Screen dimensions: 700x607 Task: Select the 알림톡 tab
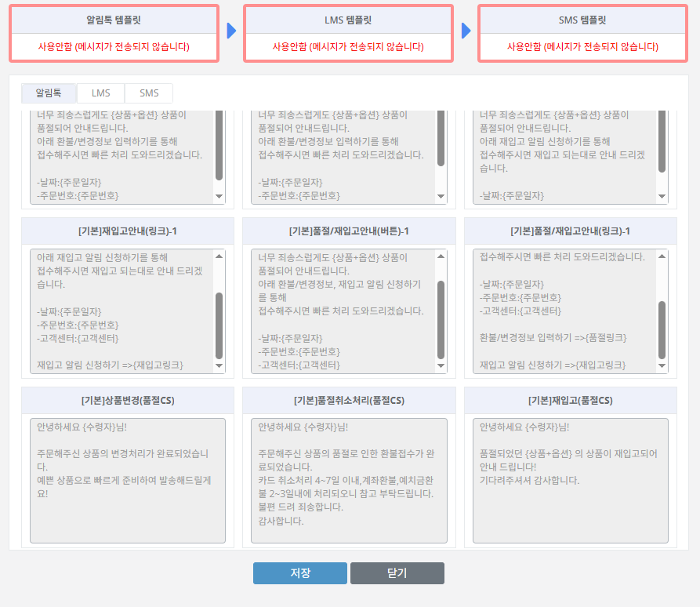click(x=49, y=93)
